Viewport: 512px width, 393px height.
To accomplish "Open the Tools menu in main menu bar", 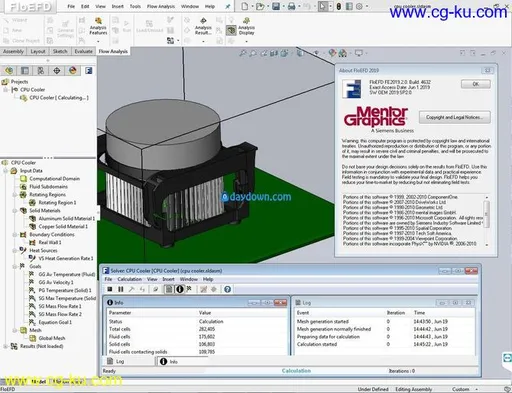I will [x=135, y=6].
